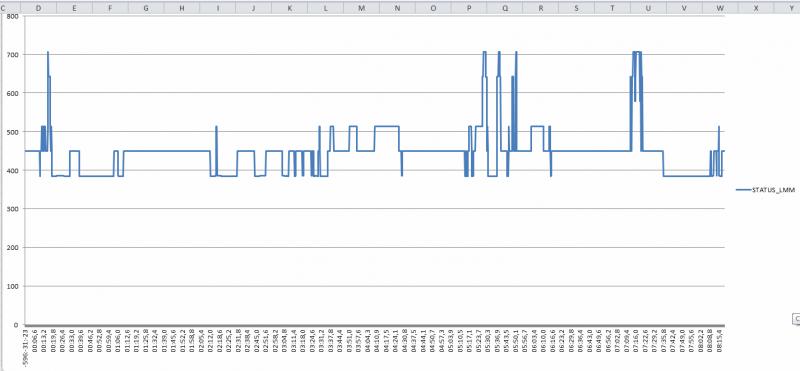Select column N header

pyautogui.click(x=397, y=8)
